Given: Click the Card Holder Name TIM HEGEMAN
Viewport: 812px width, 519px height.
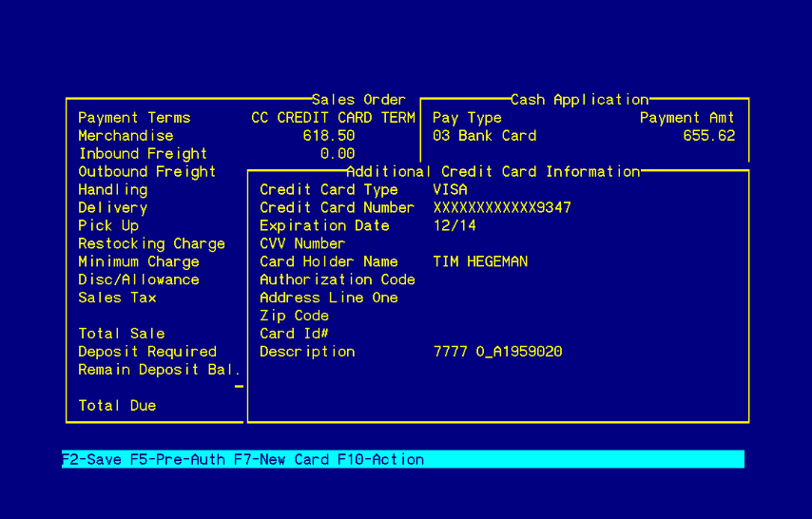Looking at the screenshot, I should (480, 261).
